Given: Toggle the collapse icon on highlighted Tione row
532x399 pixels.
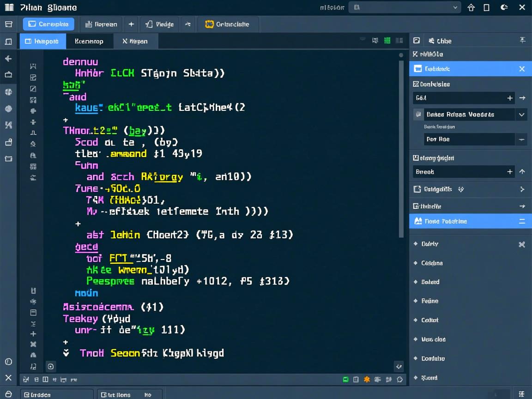Looking at the screenshot, I should [x=522, y=221].
